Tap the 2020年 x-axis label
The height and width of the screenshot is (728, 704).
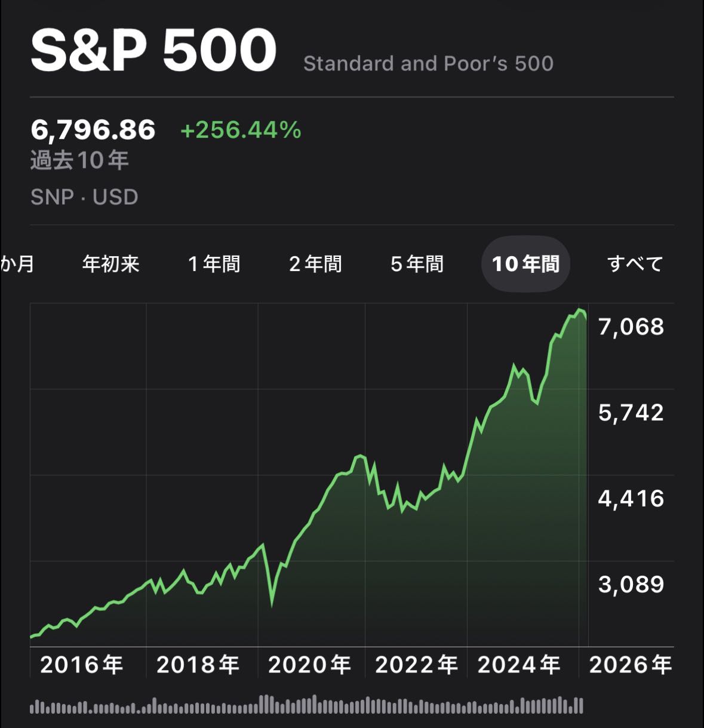[x=309, y=664]
